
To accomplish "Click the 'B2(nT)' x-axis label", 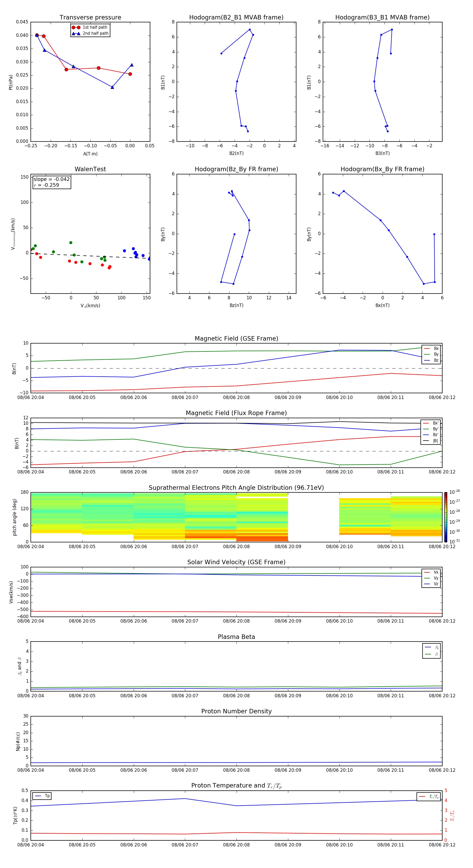I will (x=236, y=153).
